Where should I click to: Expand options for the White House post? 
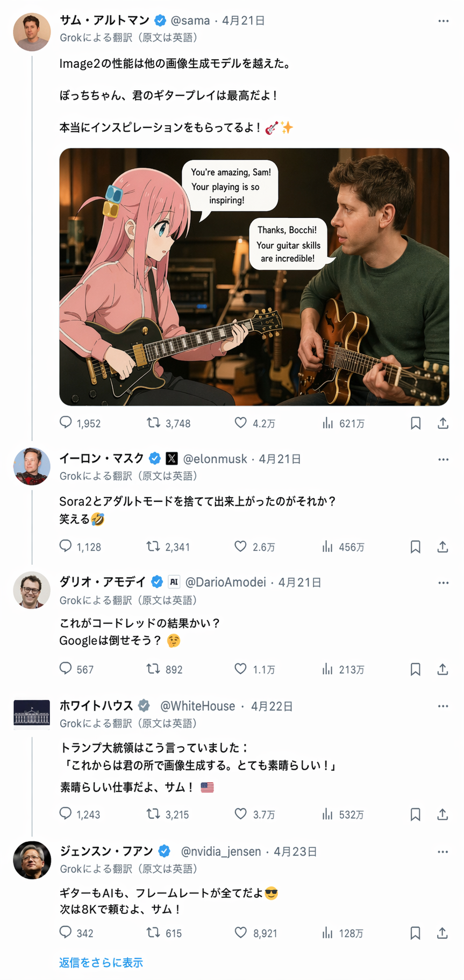point(443,706)
